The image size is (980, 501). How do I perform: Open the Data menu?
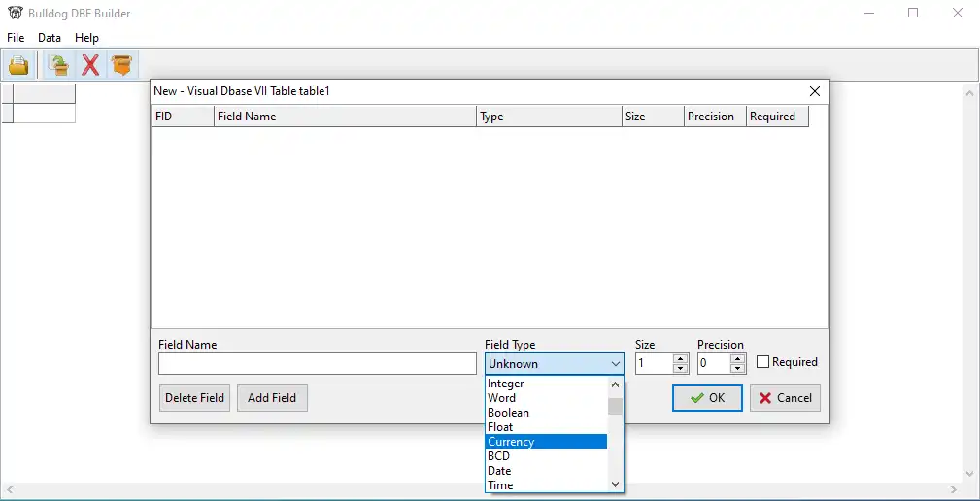(50, 38)
